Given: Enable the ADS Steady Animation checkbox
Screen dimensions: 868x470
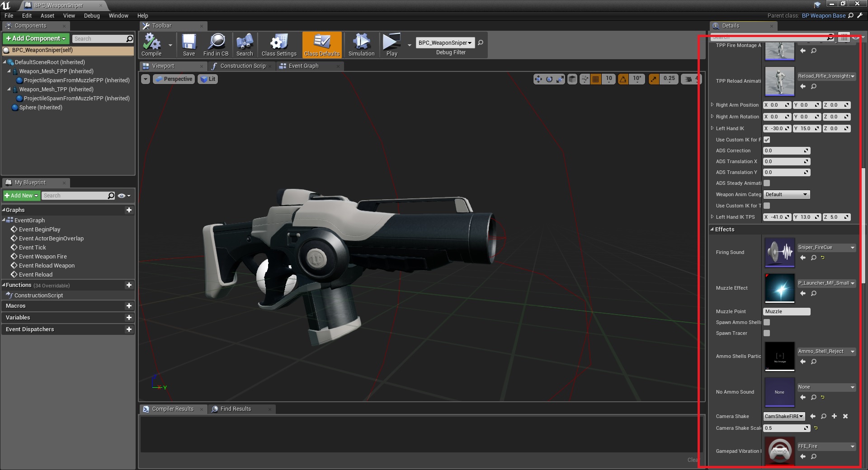Looking at the screenshot, I should click(x=767, y=183).
